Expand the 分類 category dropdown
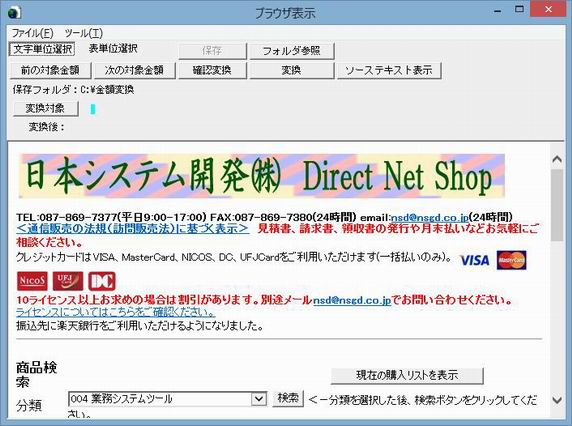Image resolution: width=572 pixels, height=426 pixels. coord(259,399)
